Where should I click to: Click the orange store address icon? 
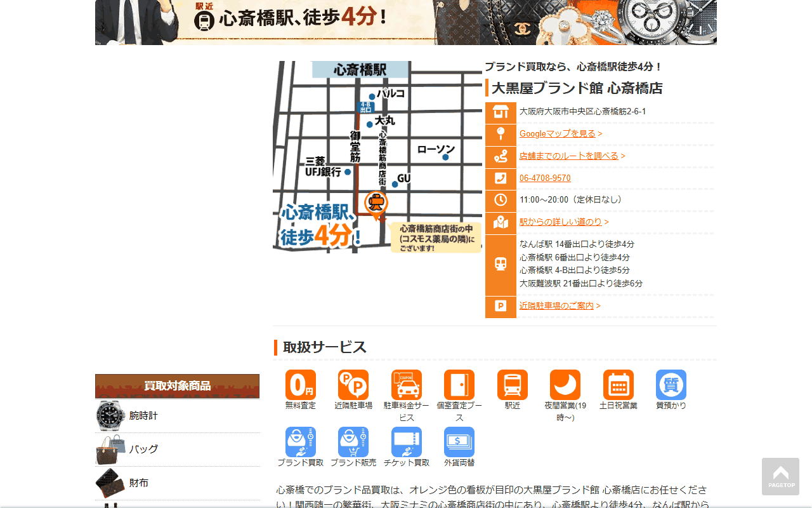(x=501, y=112)
